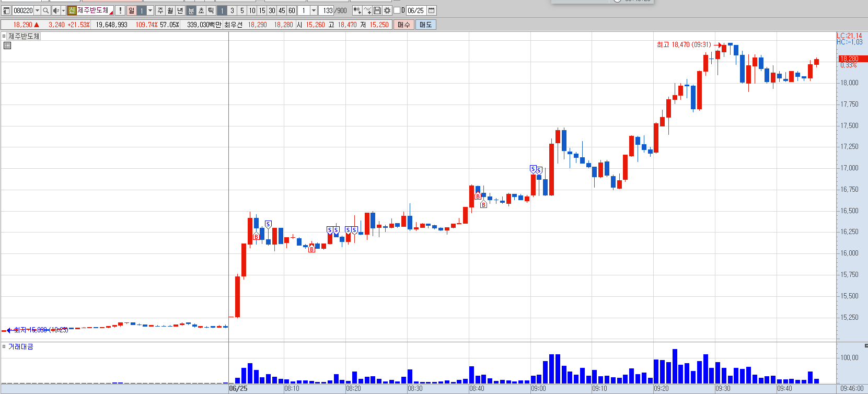Click the 06/25 date input field
This screenshot has width=868, height=394.
[x=416, y=10]
